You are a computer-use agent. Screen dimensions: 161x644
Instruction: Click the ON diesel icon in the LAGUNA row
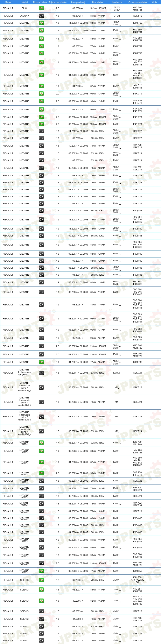tap(41, 16)
